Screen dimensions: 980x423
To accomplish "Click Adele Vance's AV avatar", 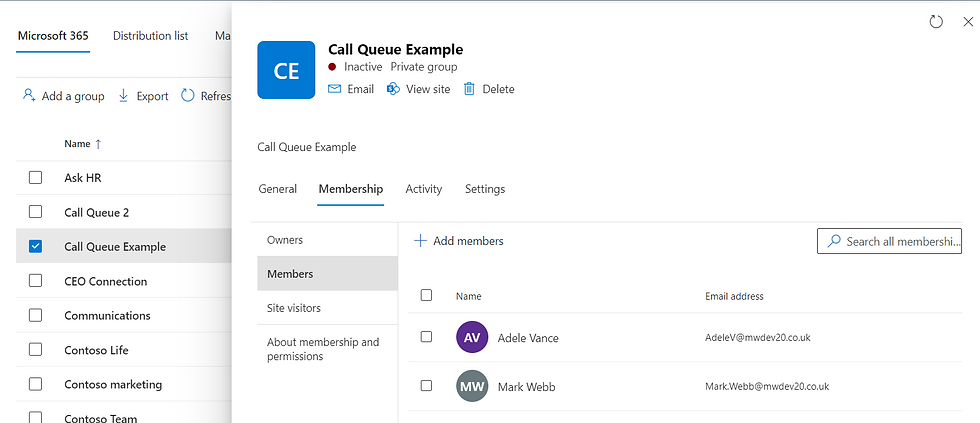I will [x=472, y=337].
